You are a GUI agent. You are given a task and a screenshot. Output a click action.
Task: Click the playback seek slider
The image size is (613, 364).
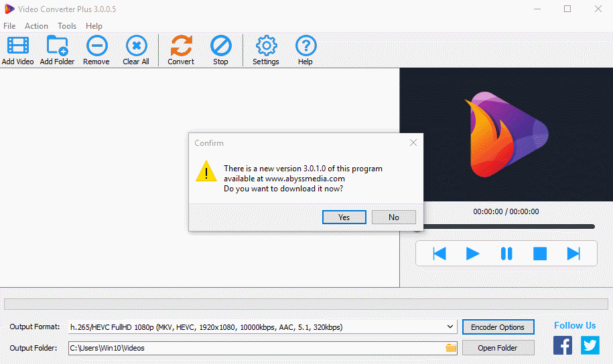pos(506,227)
